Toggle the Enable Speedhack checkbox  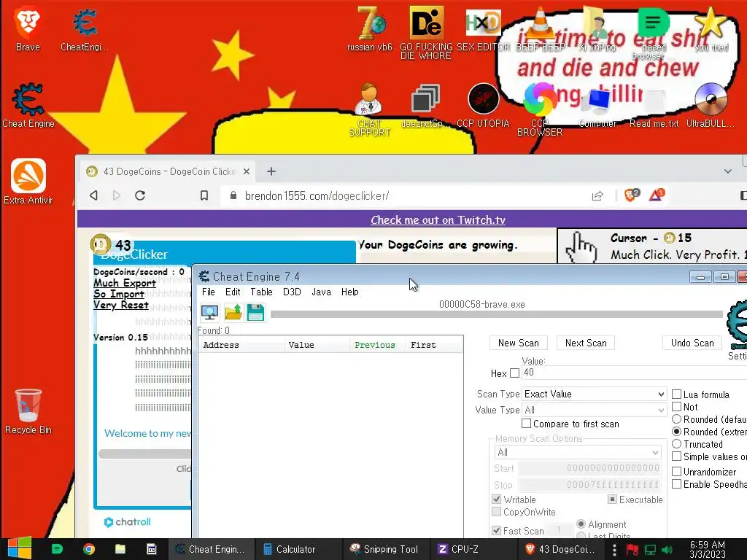click(x=676, y=484)
